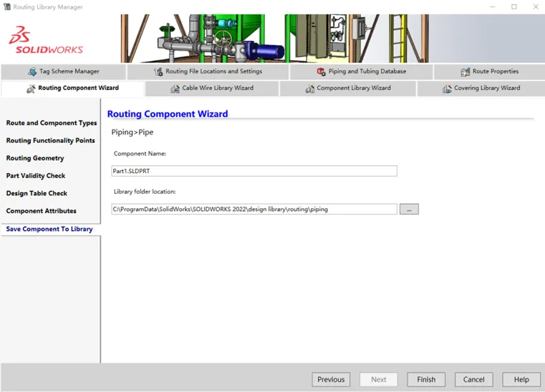This screenshot has height=392, width=545.
Task: Click the Route Properties tab icon
Action: point(465,72)
